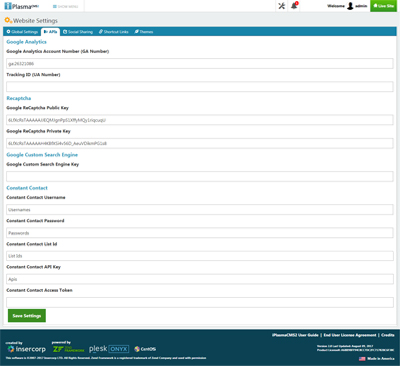Screen dimensions: 400x366
Task: Open the notifications bell icon
Action: [x=294, y=6]
